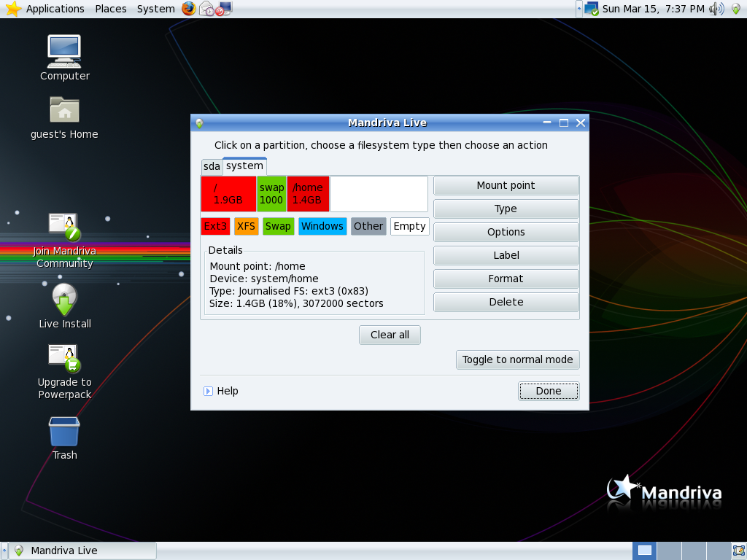Click the Mount point button
This screenshot has height=560, width=747.
506,185
